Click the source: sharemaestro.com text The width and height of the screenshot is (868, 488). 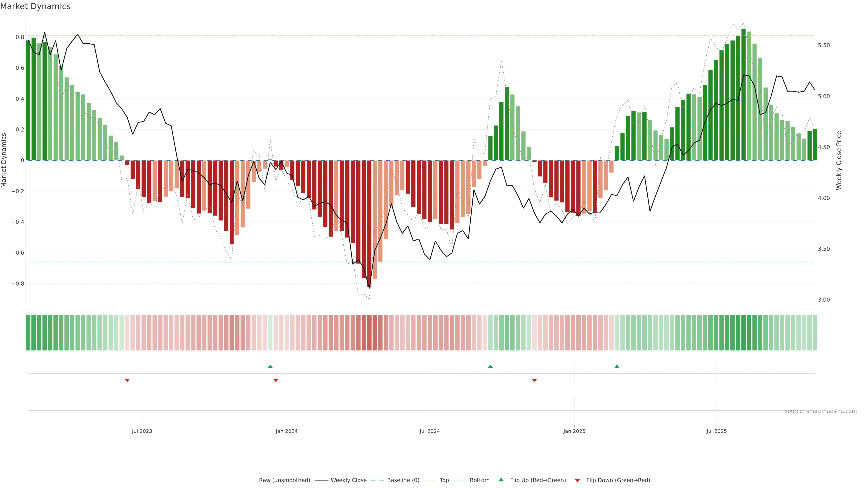[821, 411]
